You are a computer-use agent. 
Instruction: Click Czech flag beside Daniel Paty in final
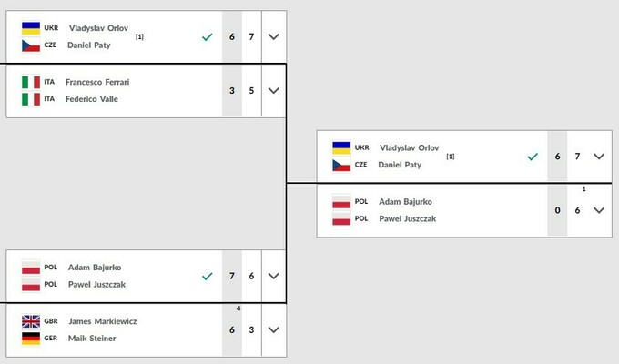click(x=341, y=165)
